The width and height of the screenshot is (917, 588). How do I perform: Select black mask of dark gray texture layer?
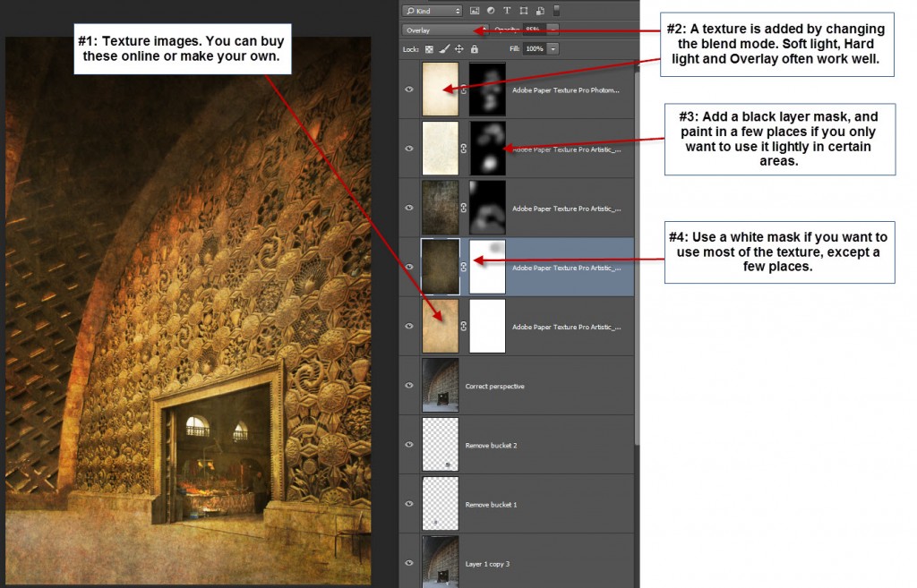[488, 208]
